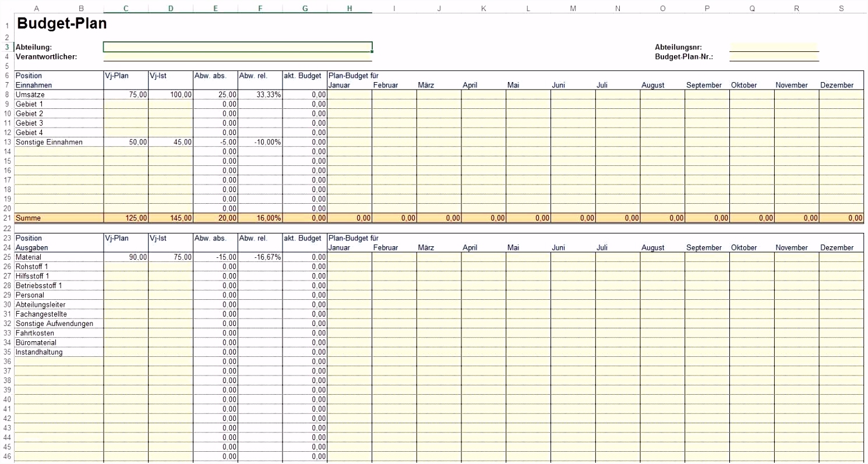
Task: Select the -15,00 Material deviation value
Action: (x=216, y=257)
